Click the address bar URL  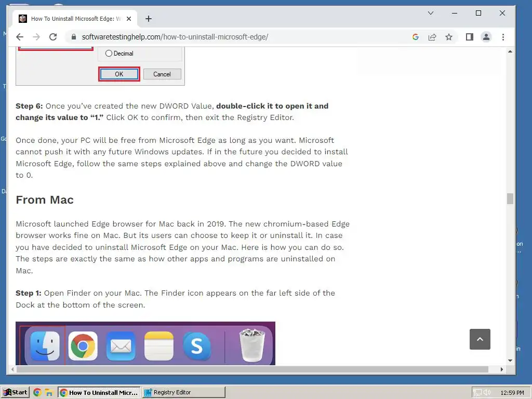175,37
